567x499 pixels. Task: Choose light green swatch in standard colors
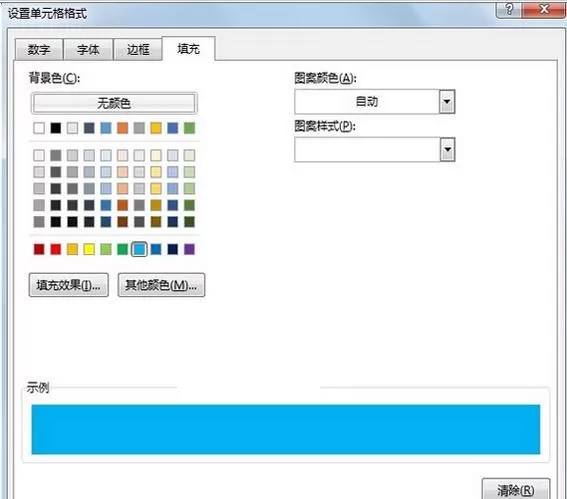click(x=106, y=249)
